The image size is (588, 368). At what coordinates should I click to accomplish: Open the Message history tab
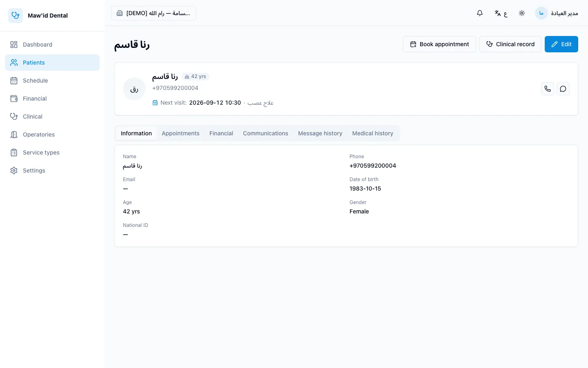pos(320,133)
